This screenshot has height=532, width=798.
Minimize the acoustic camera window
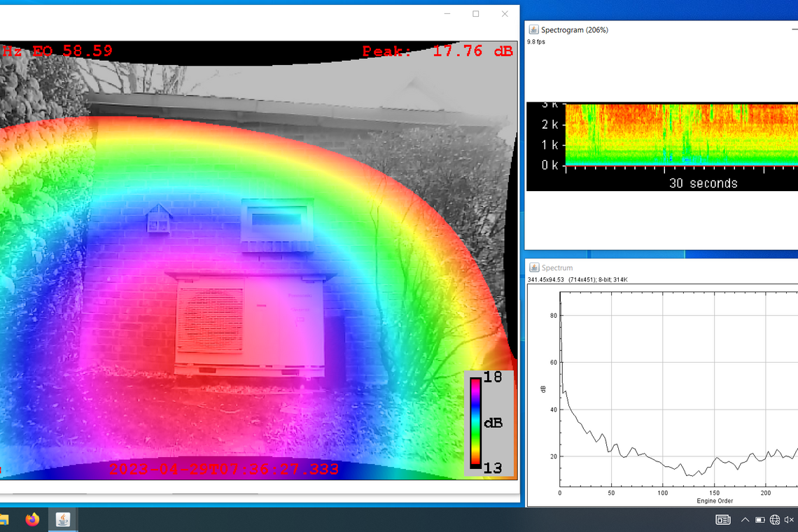pos(447,14)
